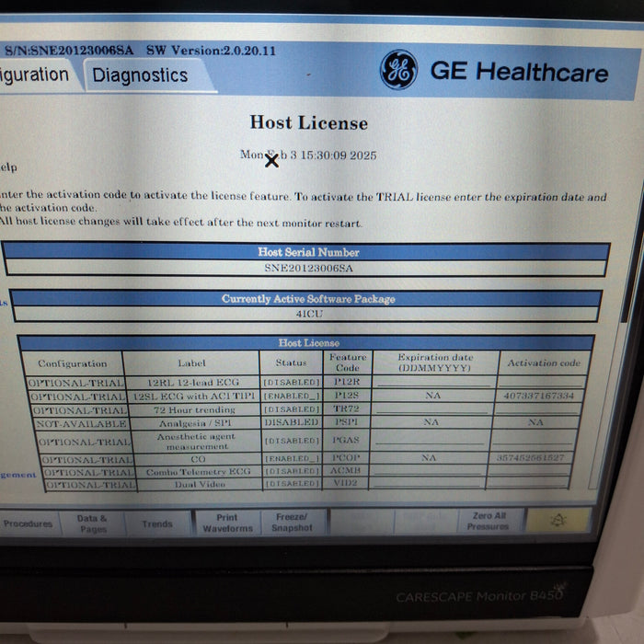Select the '12SL ECG with ACI TIPI' label
The image size is (644, 644).
coord(194,396)
